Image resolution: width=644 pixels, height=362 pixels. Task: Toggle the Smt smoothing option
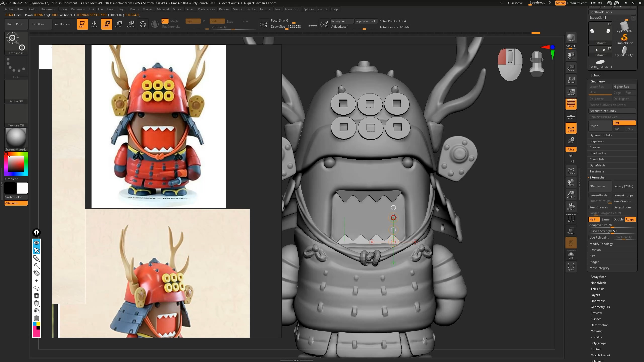pyautogui.click(x=624, y=123)
